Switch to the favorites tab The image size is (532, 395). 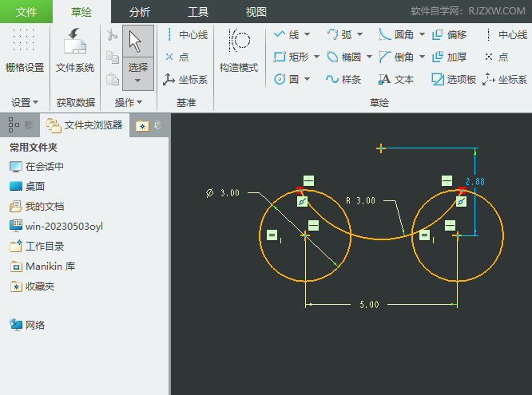coord(149,125)
